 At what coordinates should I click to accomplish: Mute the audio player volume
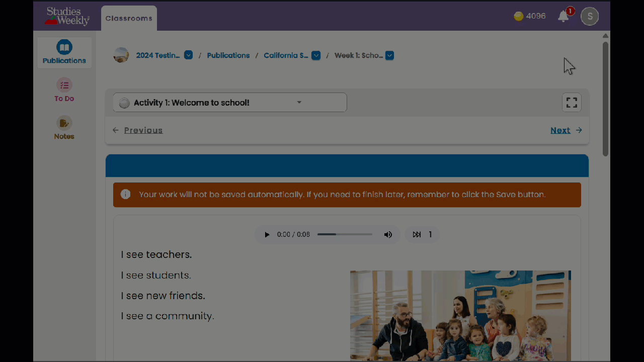pyautogui.click(x=388, y=234)
